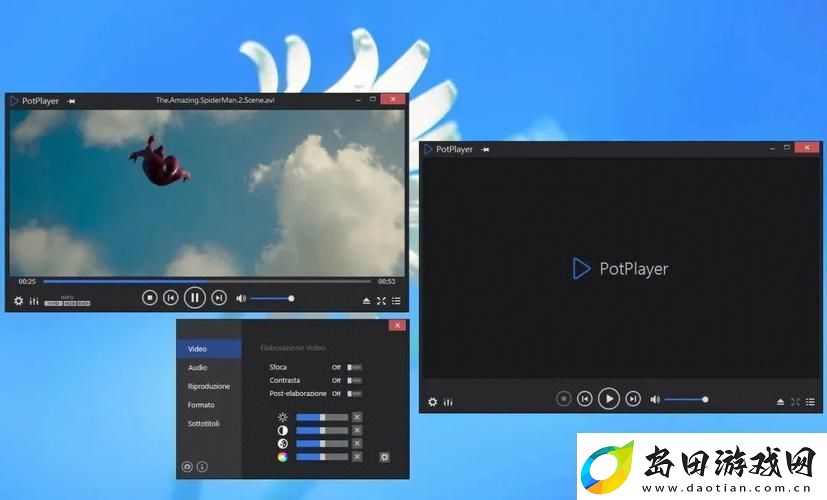The image size is (827, 500).
Task: Click PotPlayer title logo in empty player window
Action: [449, 149]
